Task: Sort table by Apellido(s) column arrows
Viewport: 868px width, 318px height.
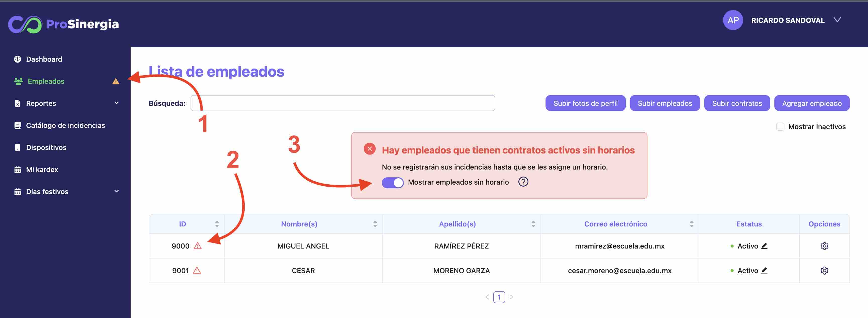Action: pos(533,224)
